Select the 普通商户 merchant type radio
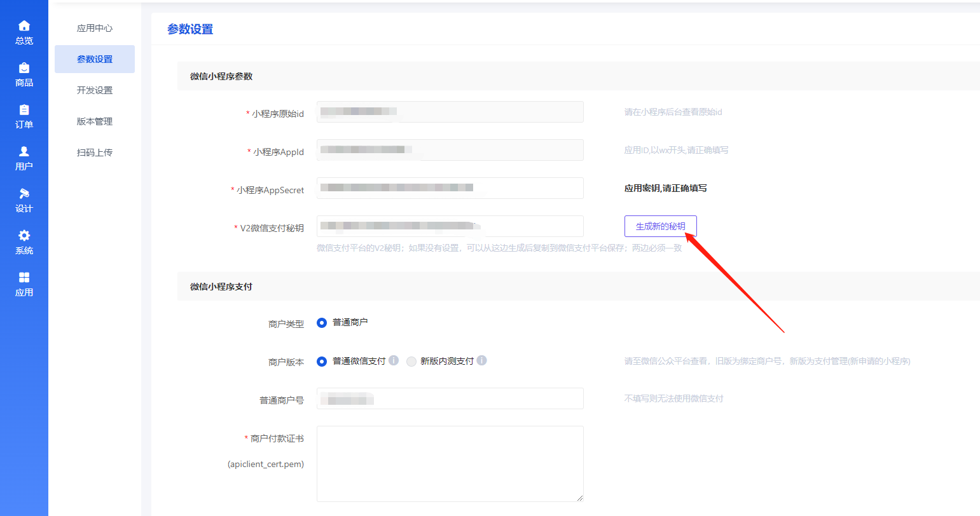 [x=322, y=323]
